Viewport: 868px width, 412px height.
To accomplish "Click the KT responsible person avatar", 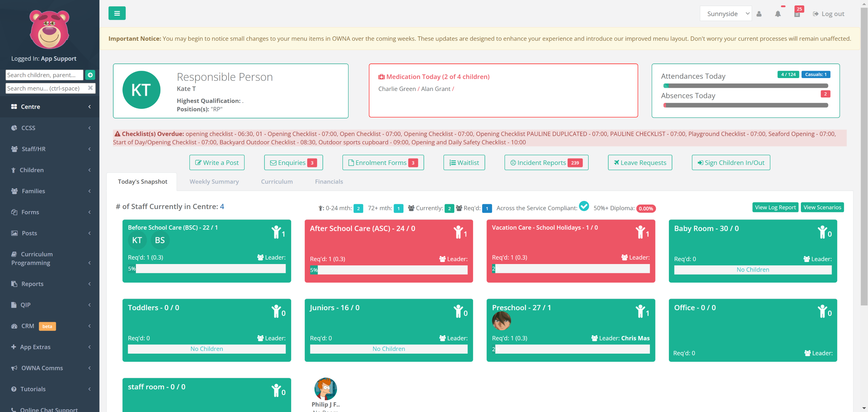I will [x=141, y=90].
